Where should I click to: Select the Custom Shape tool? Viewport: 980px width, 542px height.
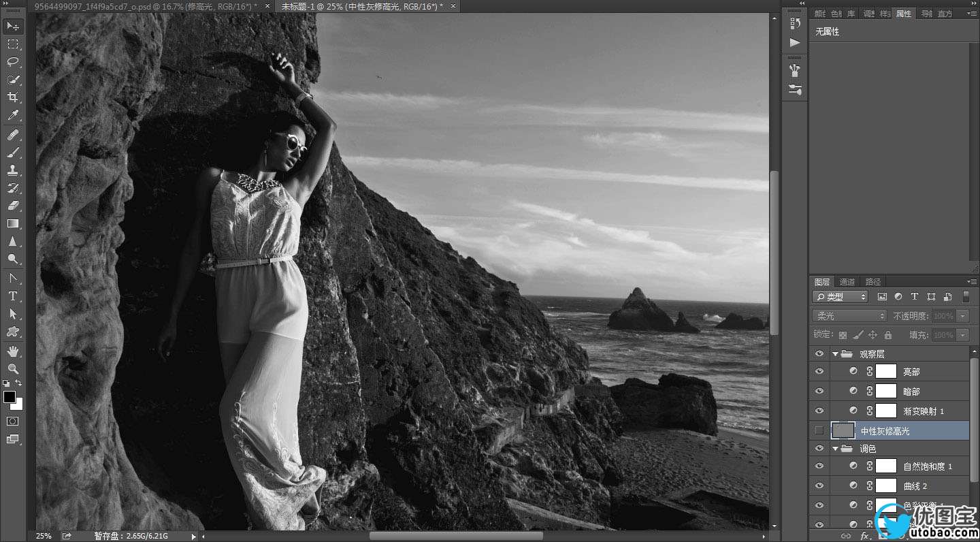click(x=12, y=332)
